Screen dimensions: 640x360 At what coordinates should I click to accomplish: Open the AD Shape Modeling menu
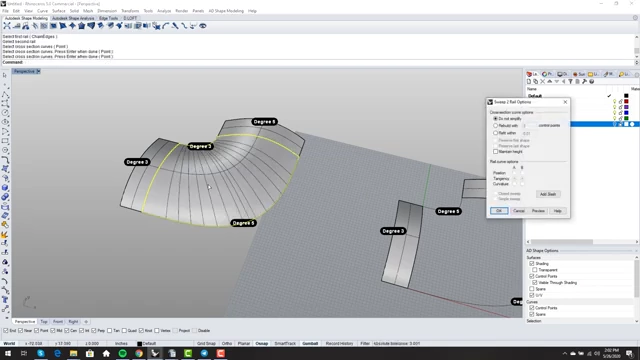[x=226, y=11]
